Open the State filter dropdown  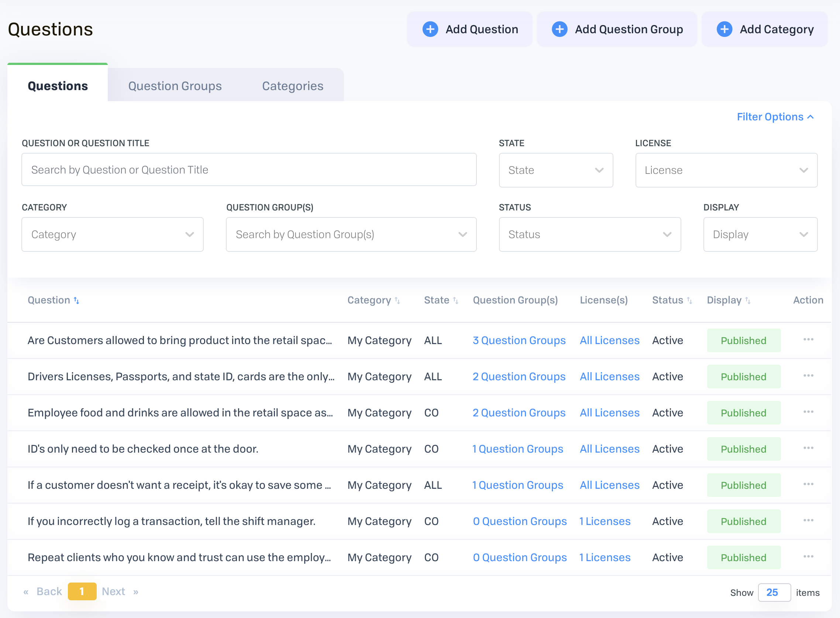(556, 170)
